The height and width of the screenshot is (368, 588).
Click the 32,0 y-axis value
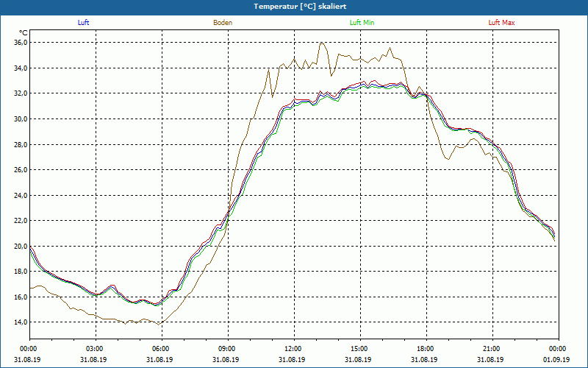click(21, 93)
